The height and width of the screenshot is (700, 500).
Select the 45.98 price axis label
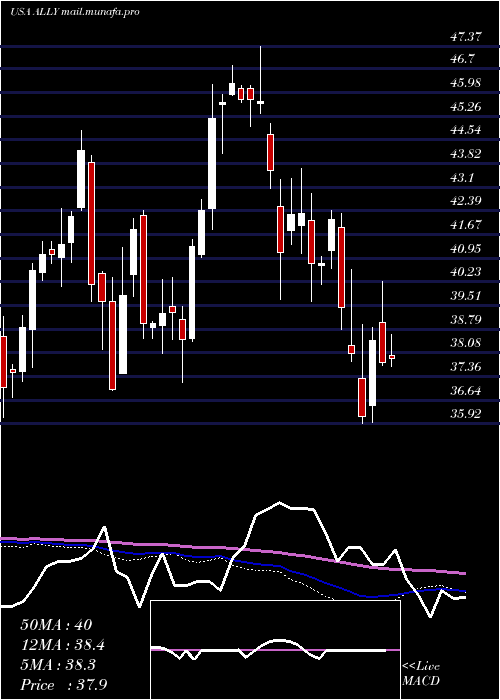coord(466,83)
